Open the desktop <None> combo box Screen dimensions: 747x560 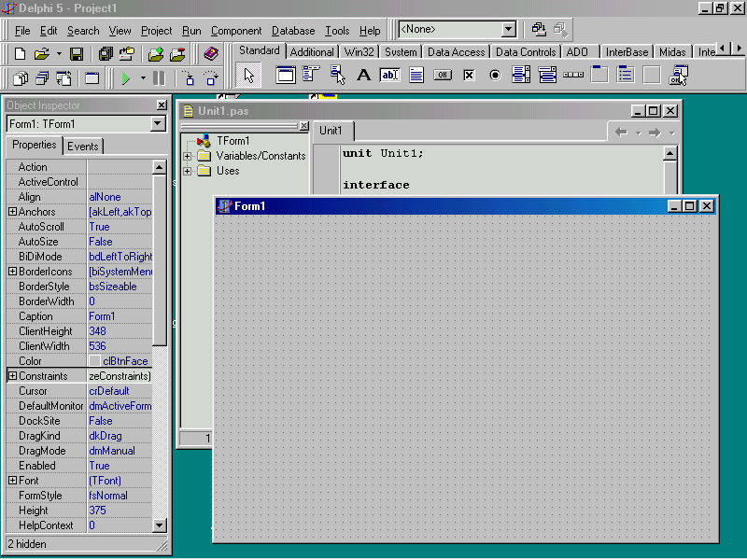[508, 29]
